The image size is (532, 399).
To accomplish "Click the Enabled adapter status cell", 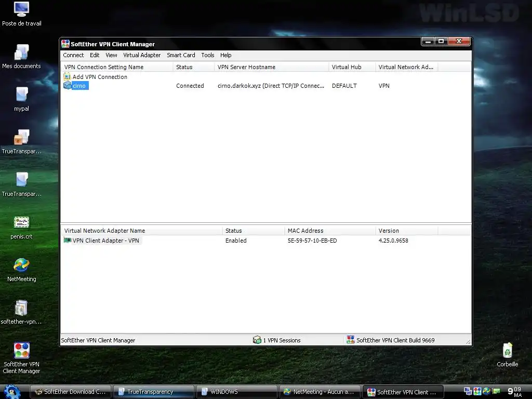I will 236,240.
